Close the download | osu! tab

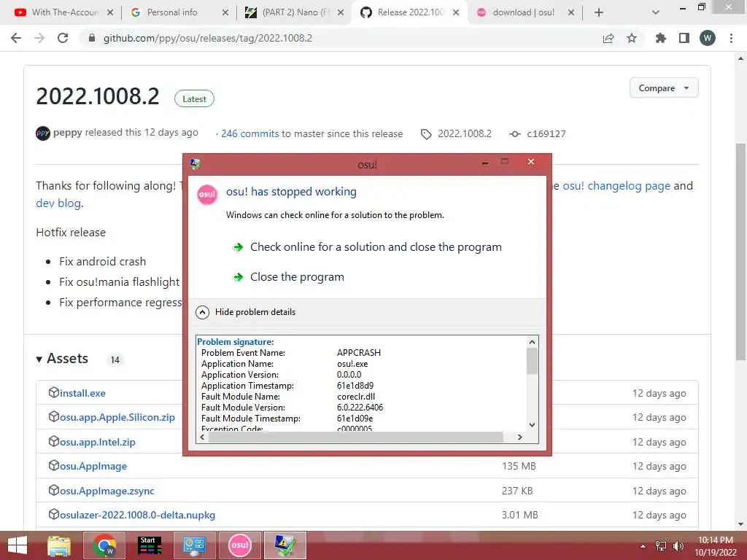[571, 12]
